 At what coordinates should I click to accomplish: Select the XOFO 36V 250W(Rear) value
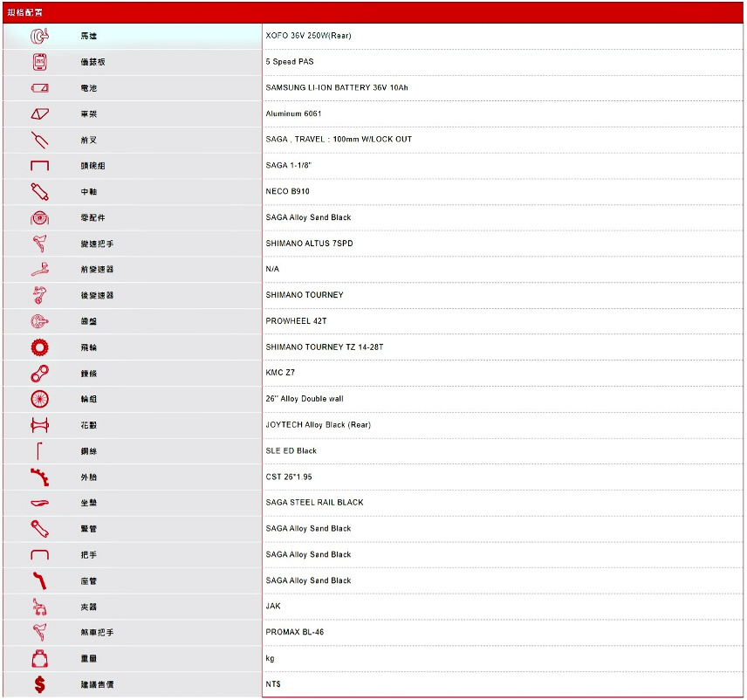pos(308,36)
